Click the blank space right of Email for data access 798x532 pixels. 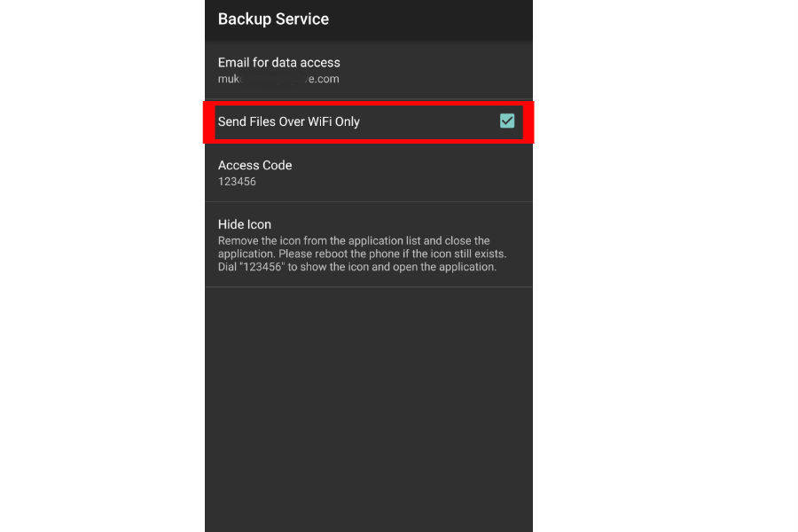coord(443,70)
